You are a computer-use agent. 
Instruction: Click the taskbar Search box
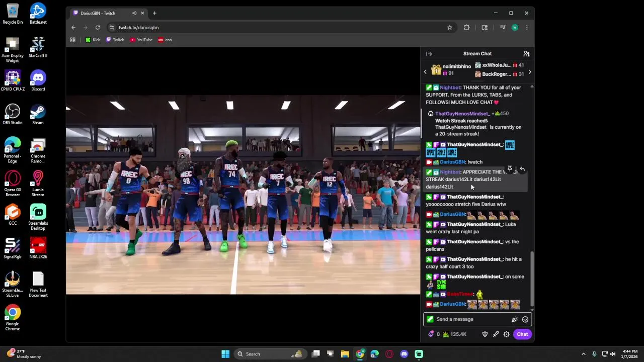[271, 354]
